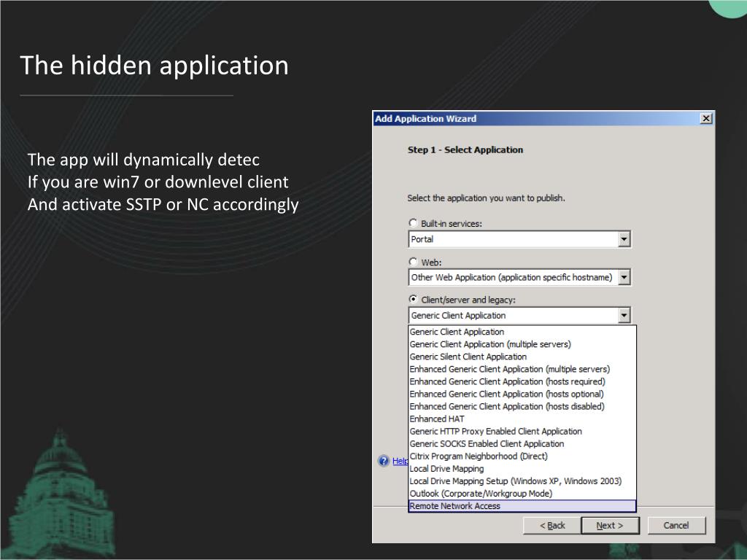Click the Generic Client Application combo box field
Image resolution: width=747 pixels, height=560 pixels.
click(519, 315)
